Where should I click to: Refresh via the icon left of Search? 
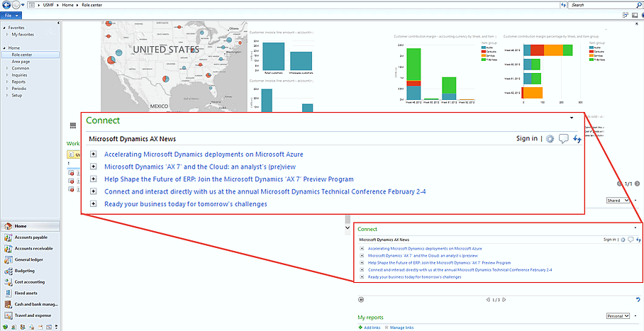[x=563, y=5]
